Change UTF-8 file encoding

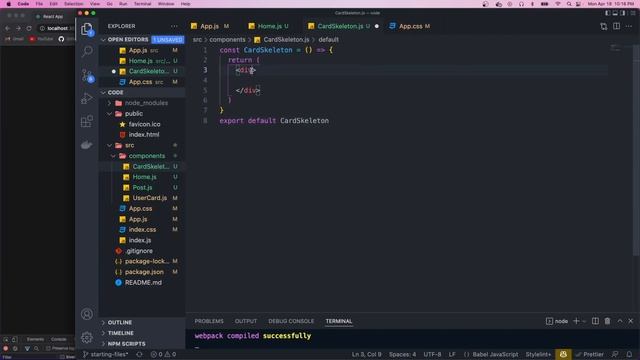click(432, 354)
